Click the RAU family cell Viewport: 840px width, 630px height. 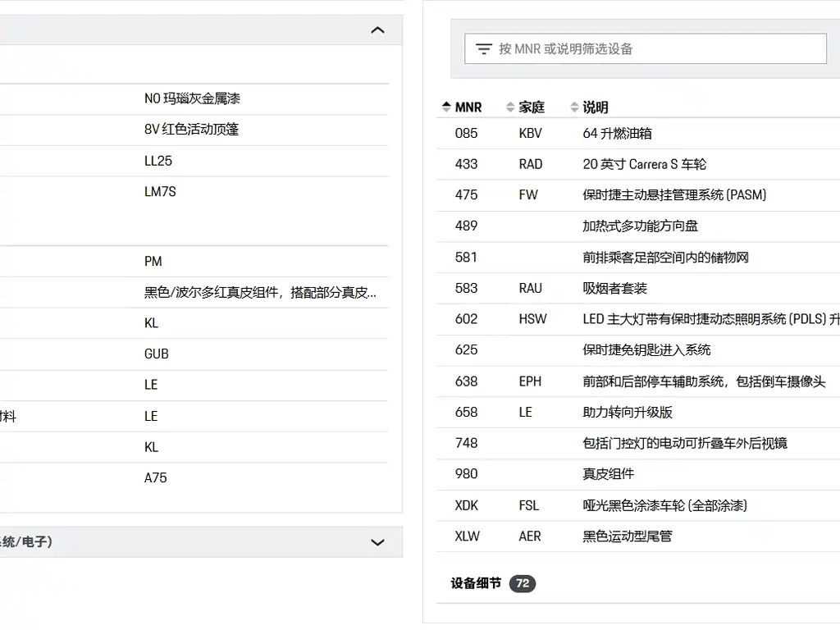click(531, 288)
